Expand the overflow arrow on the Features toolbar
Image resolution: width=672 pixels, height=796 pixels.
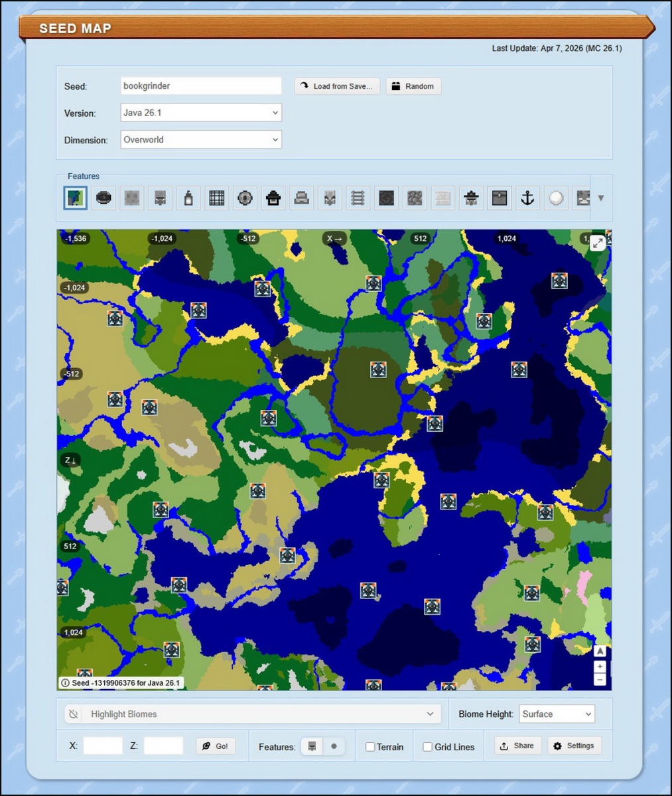click(x=601, y=198)
